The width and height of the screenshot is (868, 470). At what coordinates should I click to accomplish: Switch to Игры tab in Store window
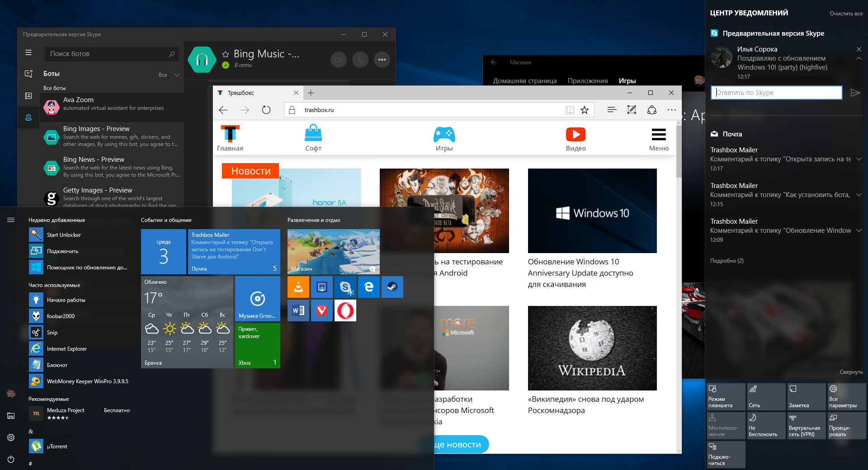(x=627, y=81)
